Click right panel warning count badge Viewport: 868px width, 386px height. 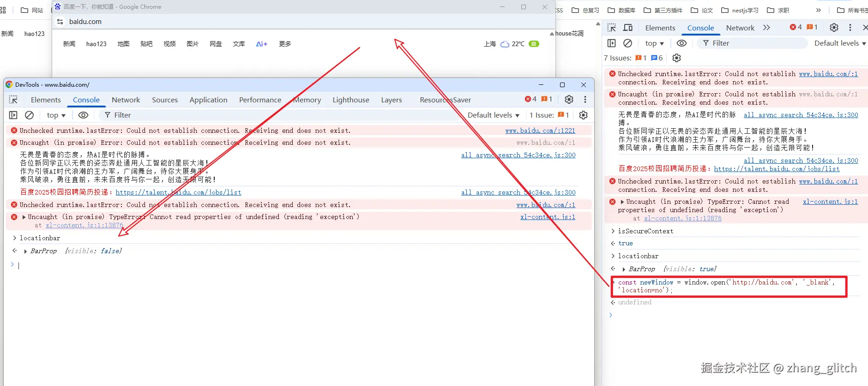[812, 27]
